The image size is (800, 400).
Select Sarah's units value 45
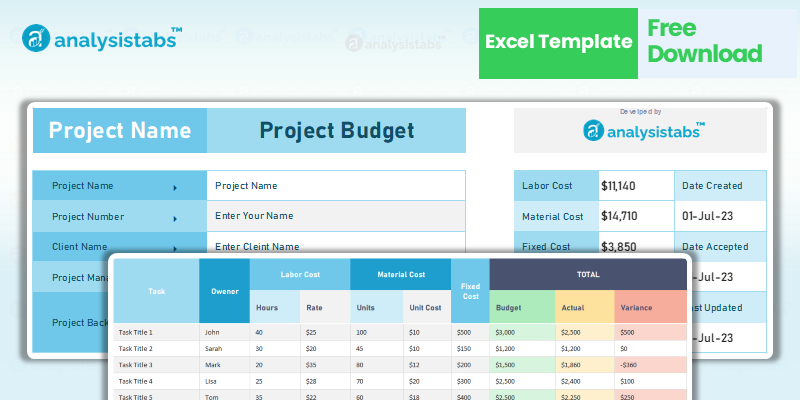tap(377, 348)
